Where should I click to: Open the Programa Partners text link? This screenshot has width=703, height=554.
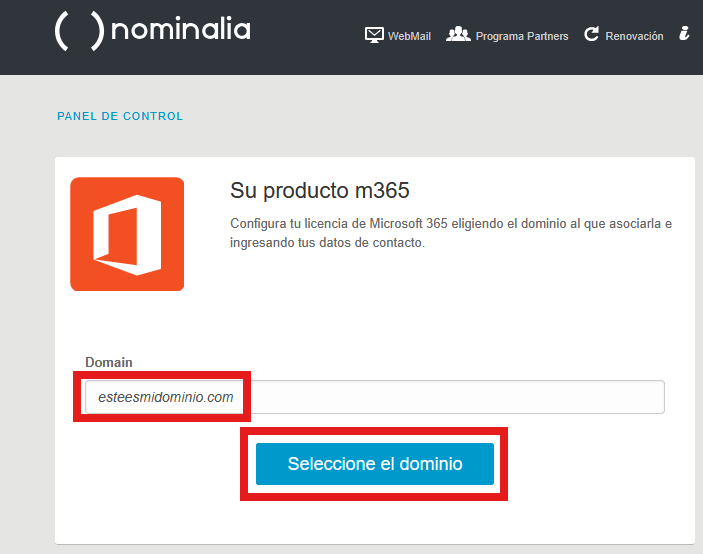tap(522, 36)
